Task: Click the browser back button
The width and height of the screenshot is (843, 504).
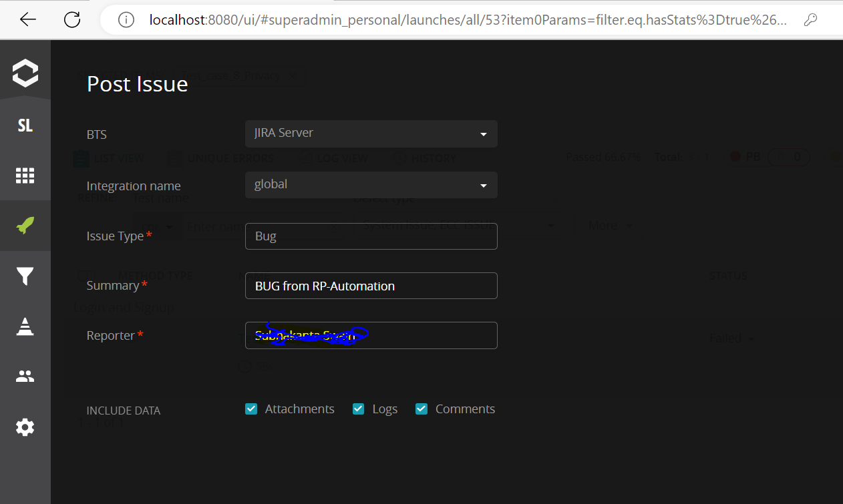Action: (27, 19)
